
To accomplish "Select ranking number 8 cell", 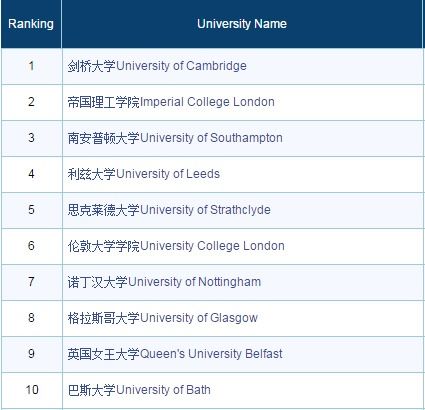I will click(x=31, y=318).
